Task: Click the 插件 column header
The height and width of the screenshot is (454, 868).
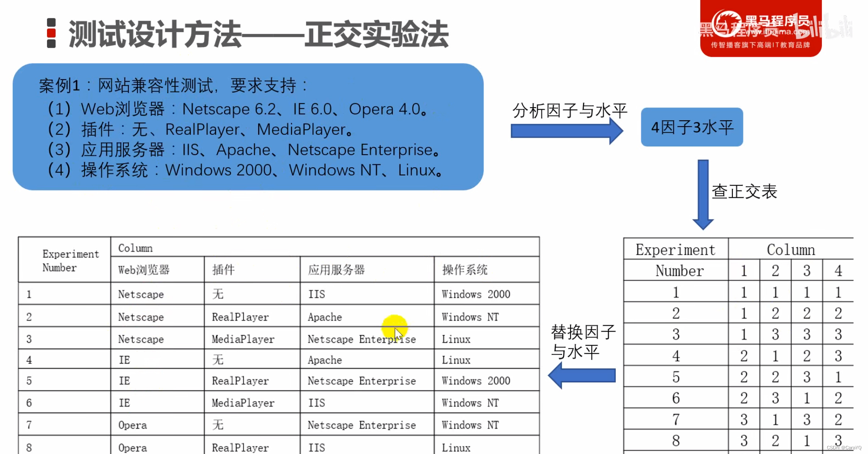Action: point(252,269)
